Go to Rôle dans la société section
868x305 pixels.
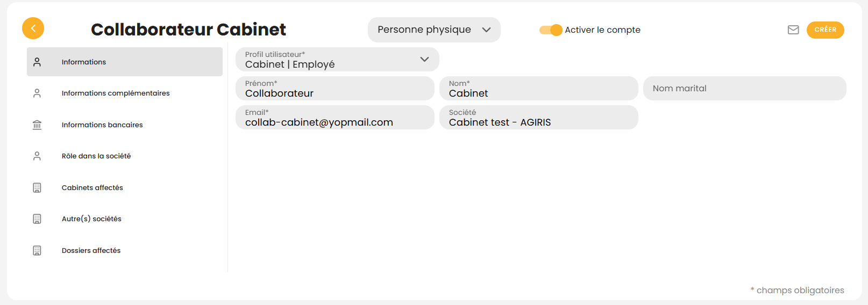pos(96,156)
